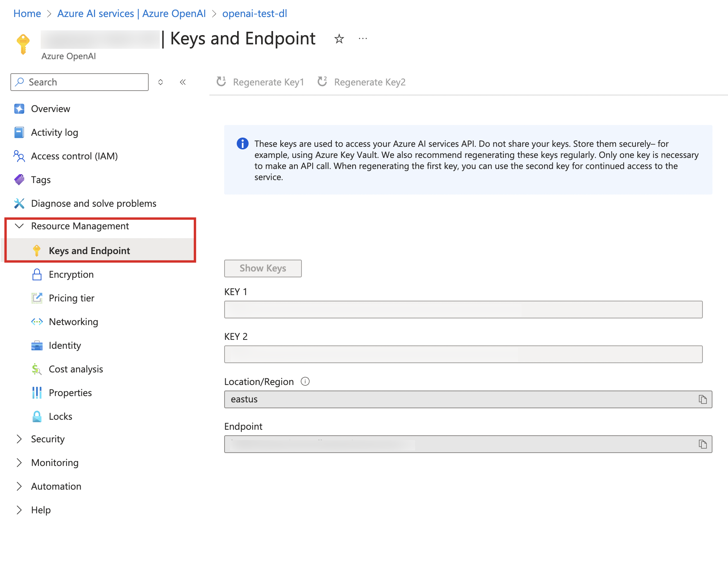Click the Pricing tier icon
The height and width of the screenshot is (571, 728).
[37, 298]
